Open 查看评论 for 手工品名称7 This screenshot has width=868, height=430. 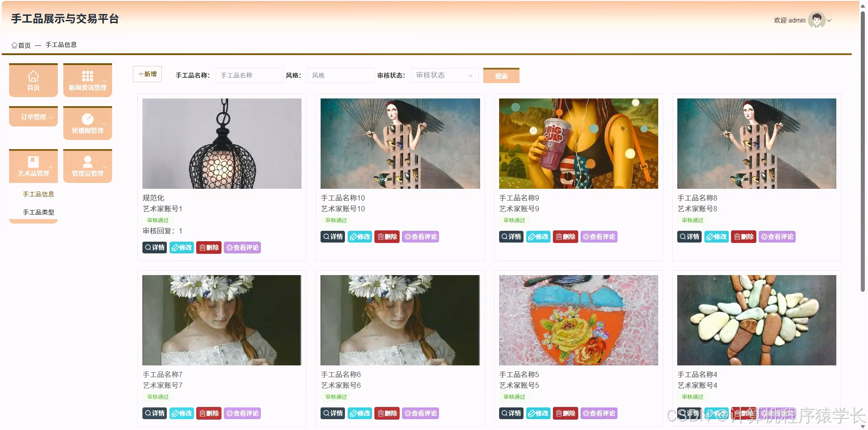(242, 413)
